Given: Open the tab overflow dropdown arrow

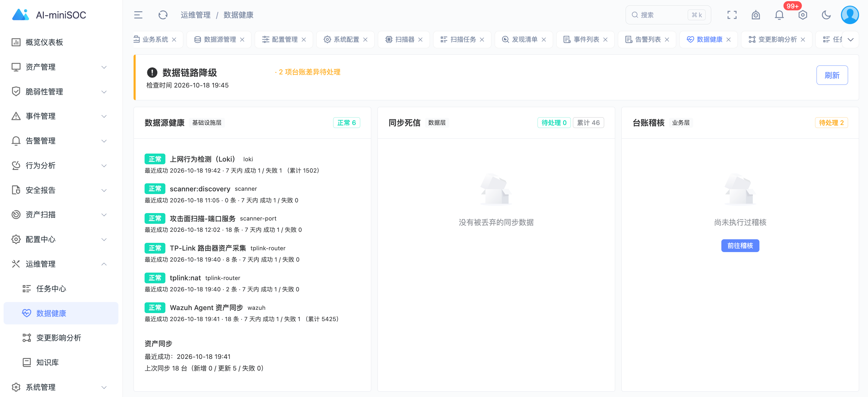Looking at the screenshot, I should pos(850,39).
